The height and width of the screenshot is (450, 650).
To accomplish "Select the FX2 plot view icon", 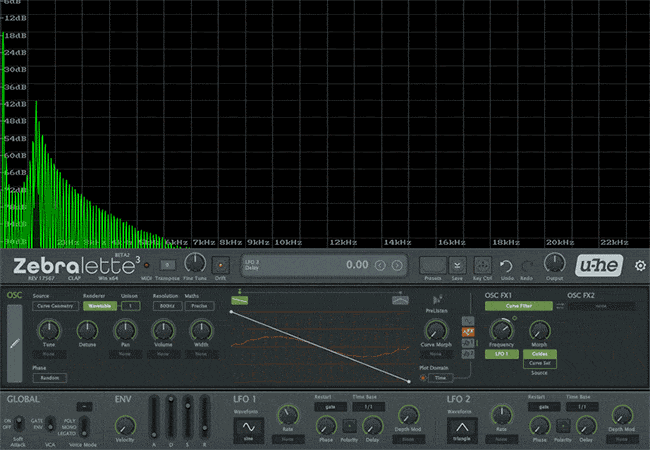I will pos(468,354).
